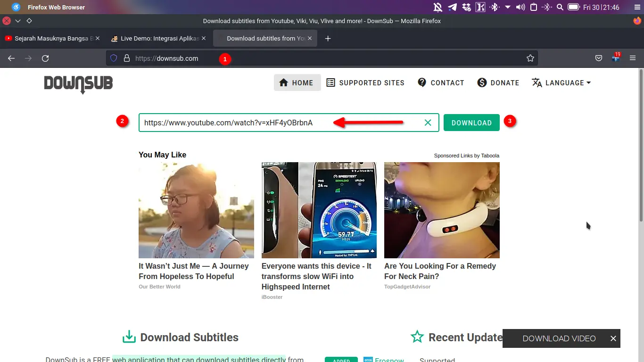Click 'TopGadgetAdvisor' source text

(407, 287)
